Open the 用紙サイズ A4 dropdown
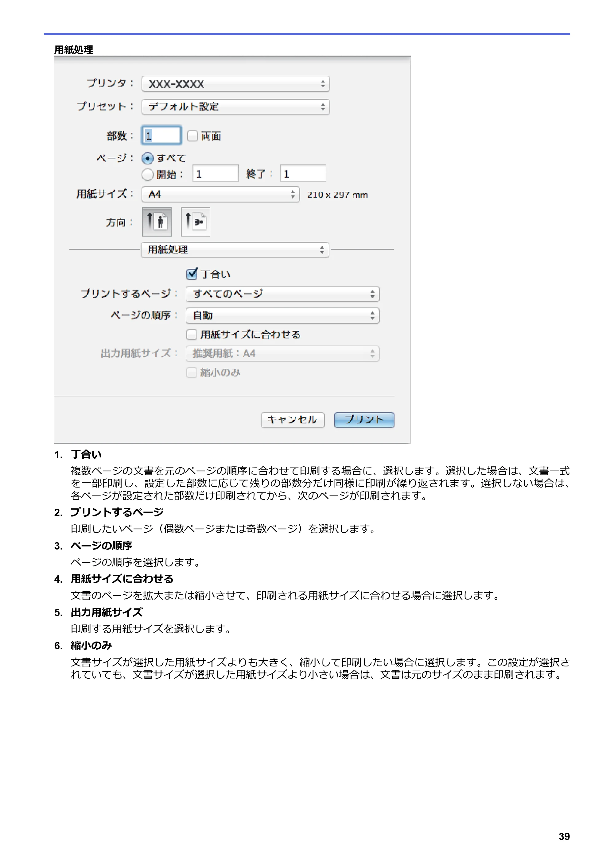Viewport: 614px width, 868px height. click(220, 194)
